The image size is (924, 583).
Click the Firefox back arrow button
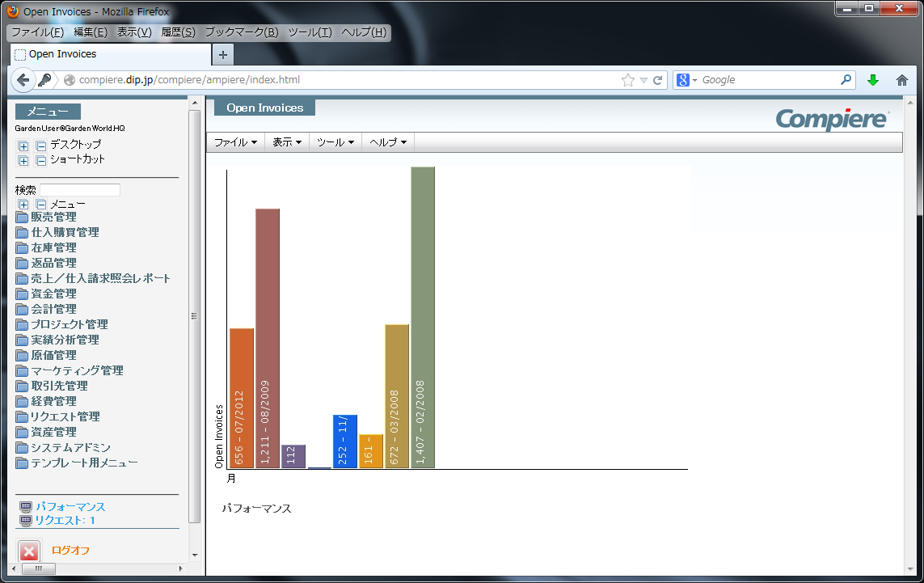(x=23, y=80)
